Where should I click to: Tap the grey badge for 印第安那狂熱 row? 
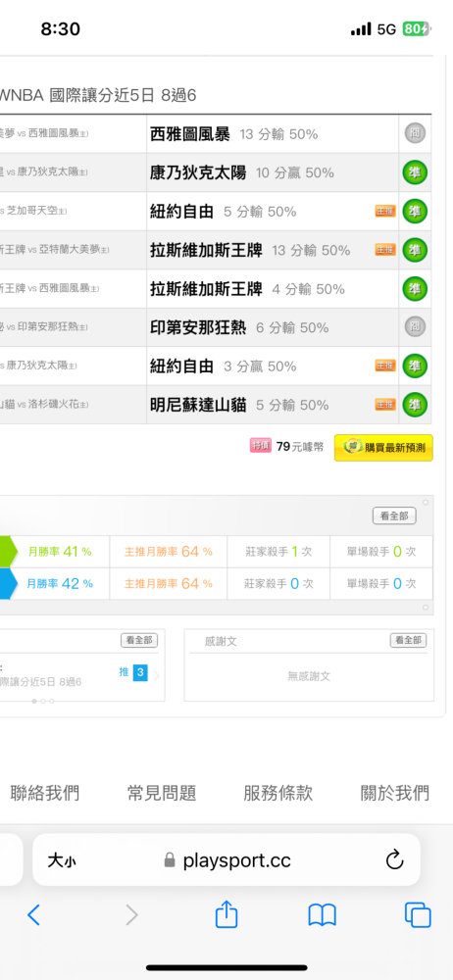pos(414,327)
